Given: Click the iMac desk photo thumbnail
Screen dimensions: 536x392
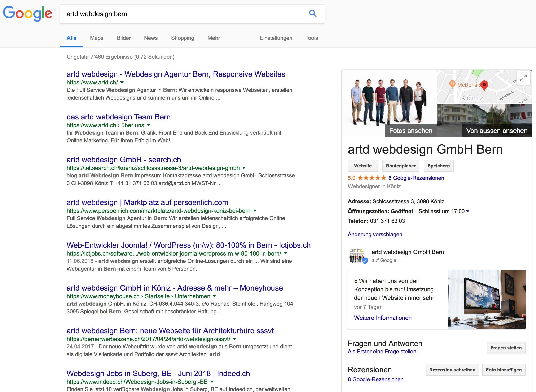Looking at the screenshot, I should click(487, 299).
